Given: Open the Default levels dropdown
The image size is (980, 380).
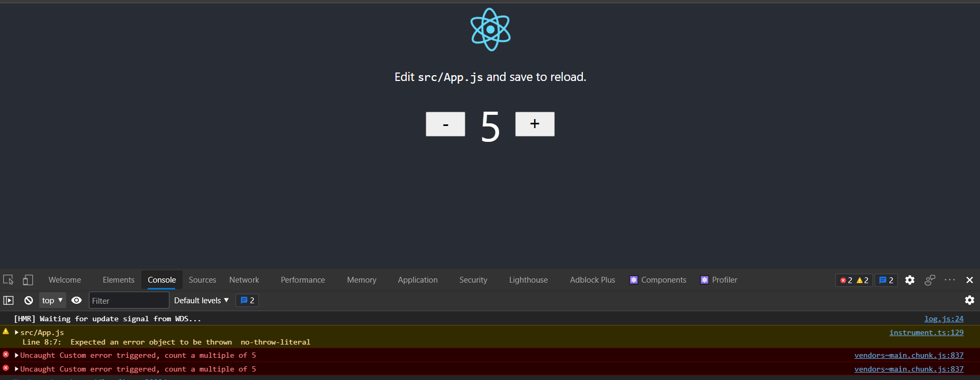Looking at the screenshot, I should 201,300.
